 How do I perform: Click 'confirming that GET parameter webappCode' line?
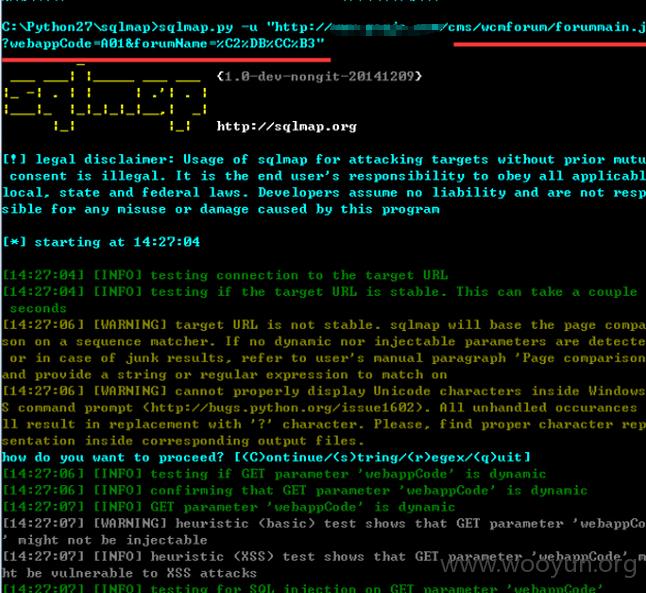[295, 490]
